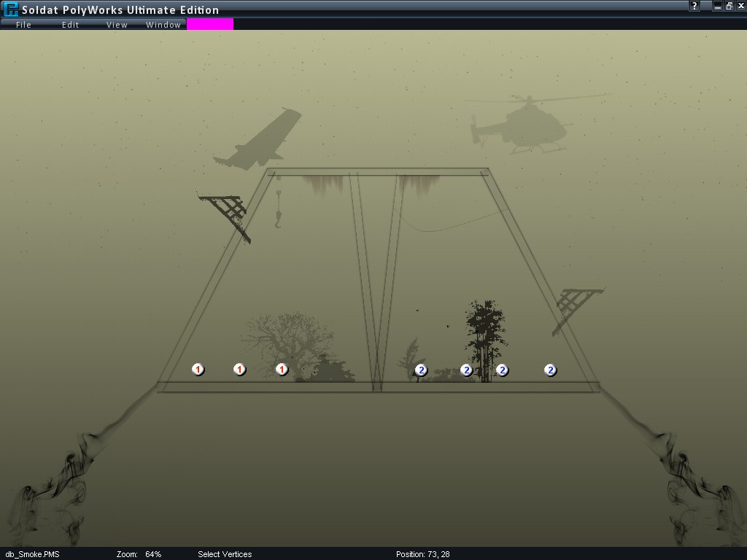
Task: Open the Window menu
Action: (x=163, y=25)
